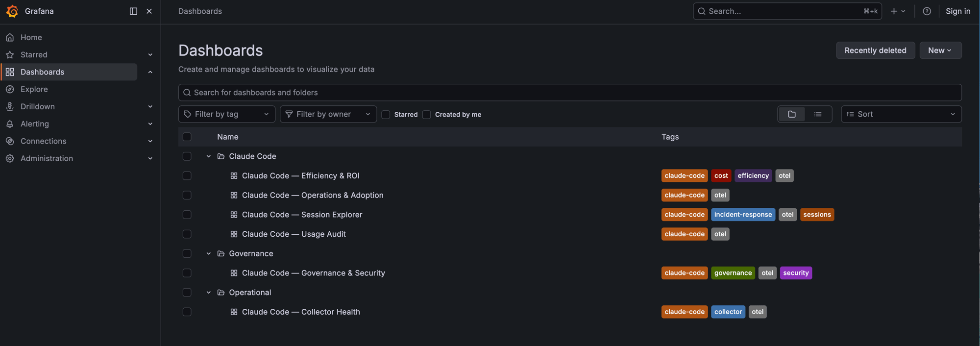This screenshot has width=980, height=346.
Task: Click the Governance folder icon
Action: point(221,253)
